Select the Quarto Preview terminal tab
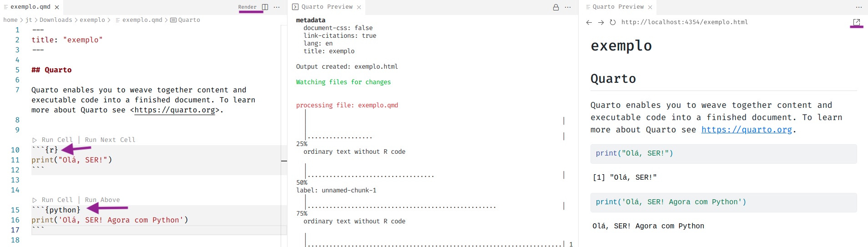Screen dimensions: 868x247 (327, 7)
